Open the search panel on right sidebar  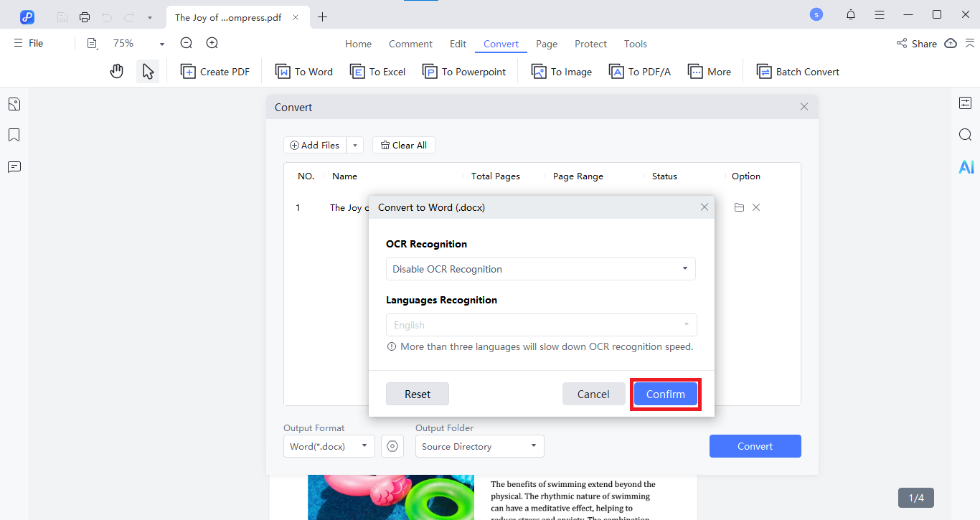[965, 134]
